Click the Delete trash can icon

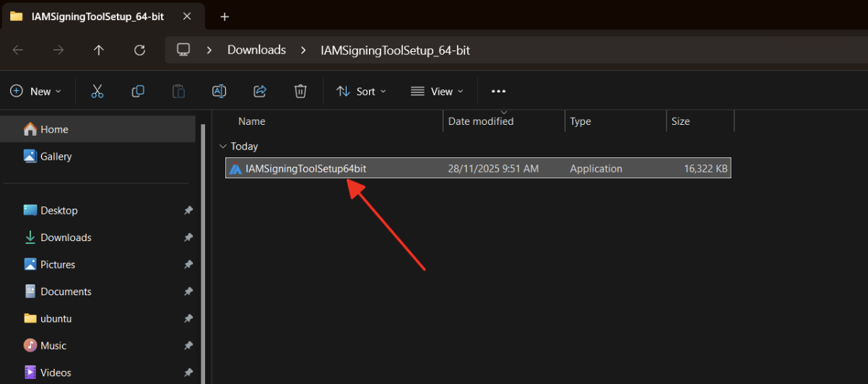(300, 91)
